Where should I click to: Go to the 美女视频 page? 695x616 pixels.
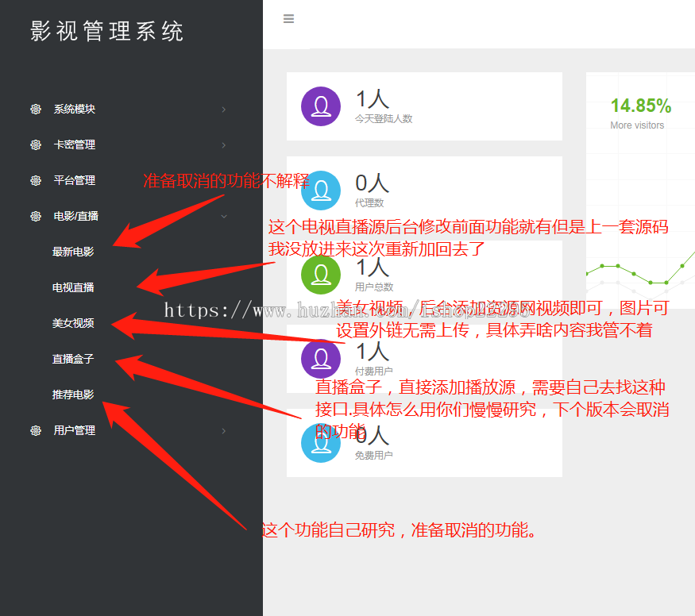[x=73, y=323]
